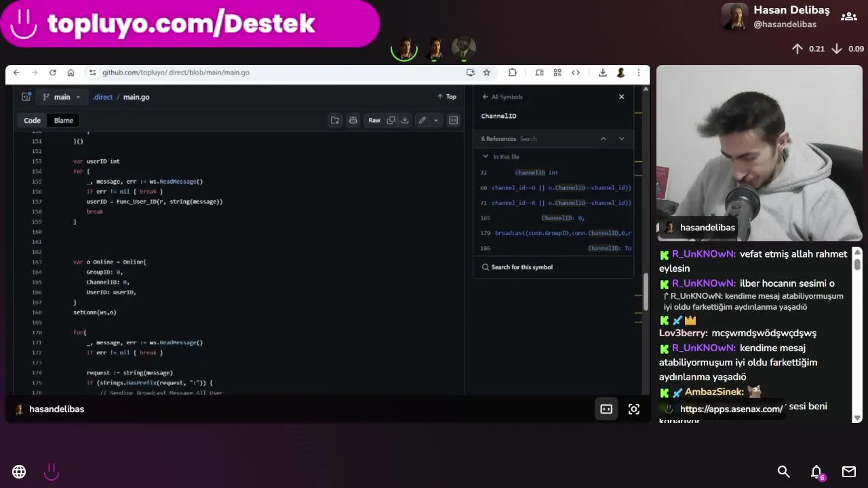The height and width of the screenshot is (488, 868).
Task: Open the main branch dropdown
Action: 62,97
